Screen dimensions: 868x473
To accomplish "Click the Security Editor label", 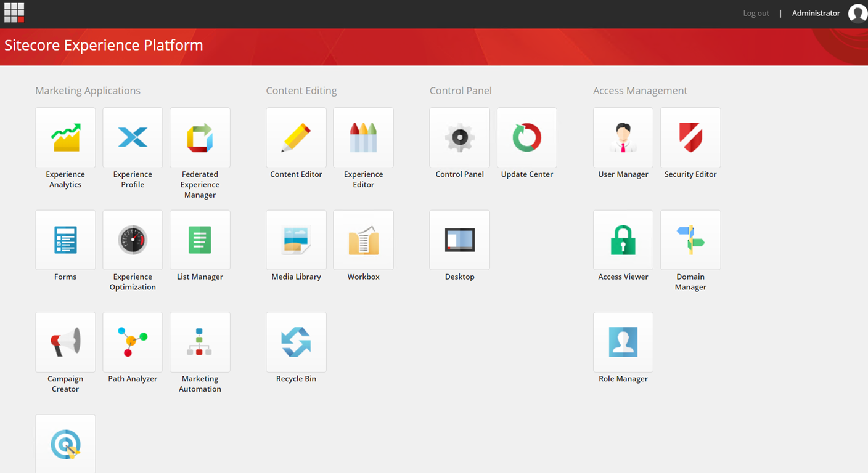I will tap(690, 174).
